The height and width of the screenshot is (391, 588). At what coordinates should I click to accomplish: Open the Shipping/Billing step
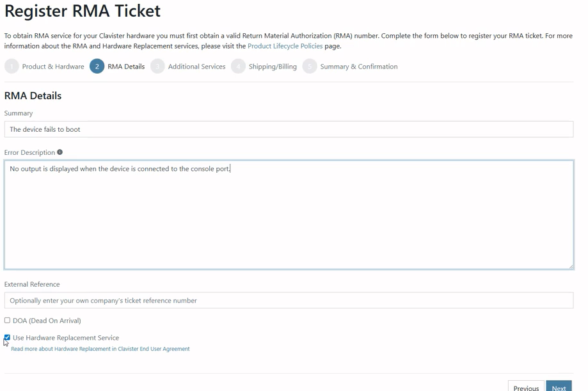[273, 67]
